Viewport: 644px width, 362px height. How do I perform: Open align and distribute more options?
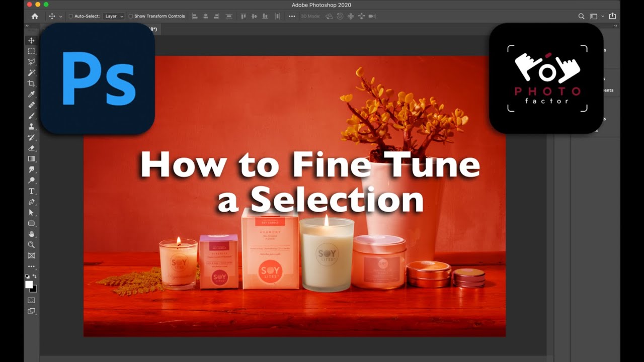(292, 16)
